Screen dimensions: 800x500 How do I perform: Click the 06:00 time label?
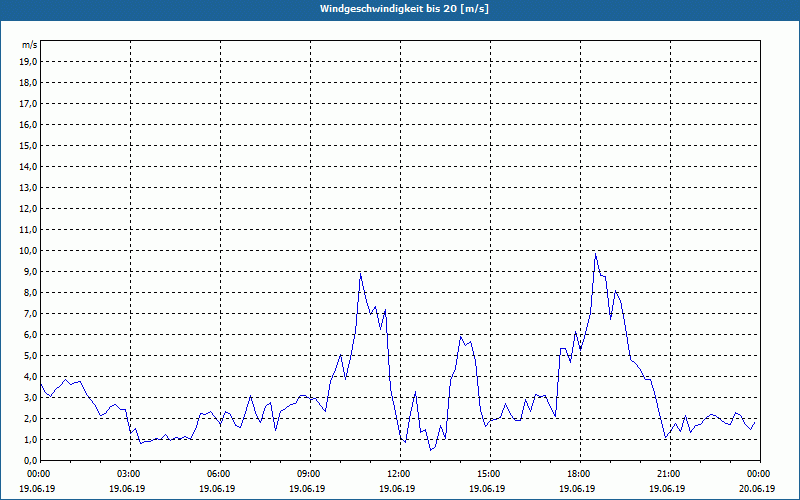(x=220, y=474)
